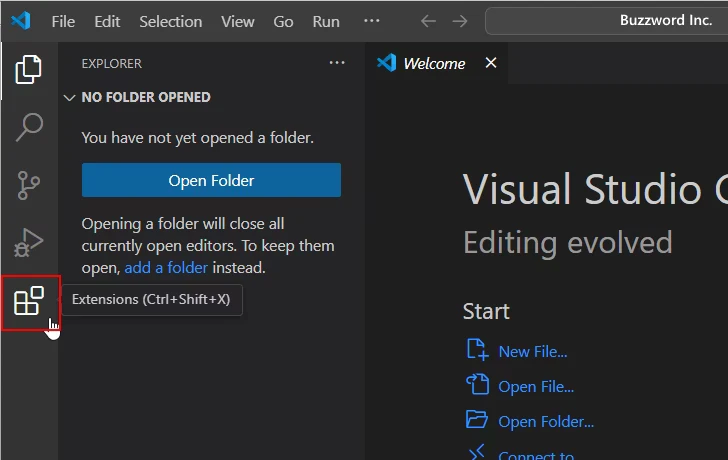728x460 pixels.
Task: Open the File menu
Action: point(62,21)
